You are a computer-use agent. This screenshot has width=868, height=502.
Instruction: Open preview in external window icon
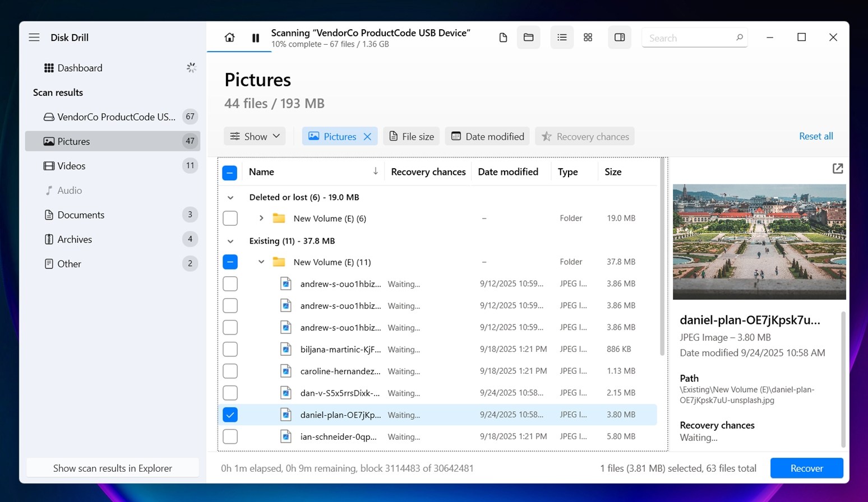coord(837,169)
